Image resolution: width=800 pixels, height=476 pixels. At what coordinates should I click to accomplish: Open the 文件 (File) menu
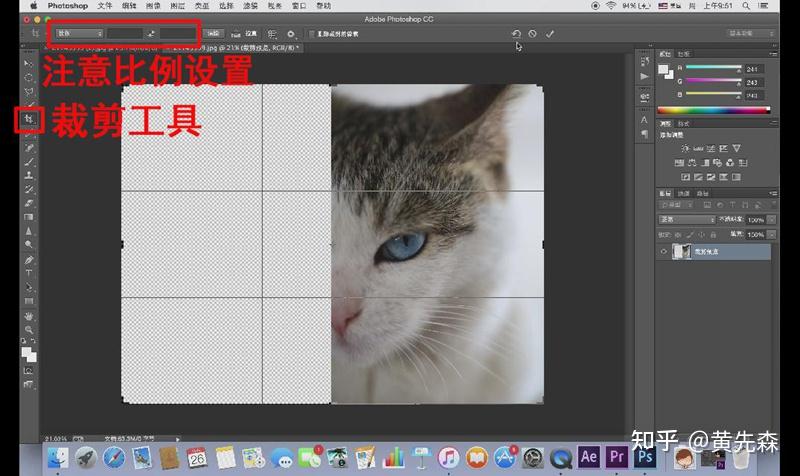[105, 6]
